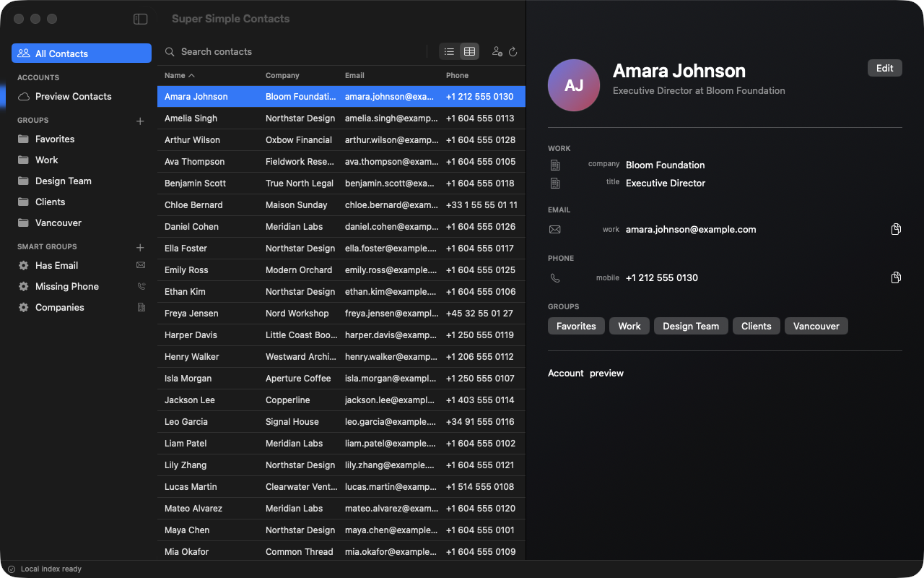This screenshot has height=578, width=924.
Task: Click envelope icon beside Has Email
Action: [141, 265]
